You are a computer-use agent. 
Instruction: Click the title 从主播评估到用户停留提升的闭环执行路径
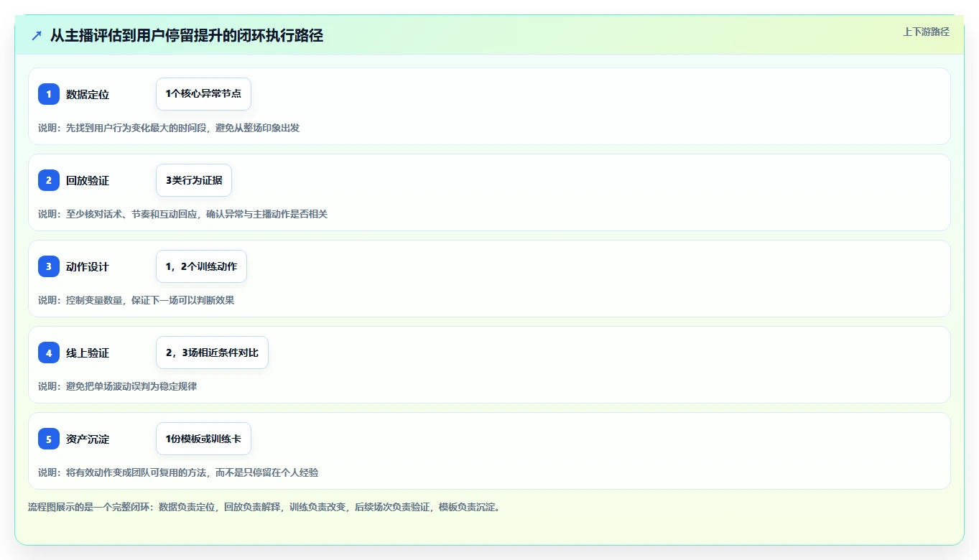[x=187, y=35]
